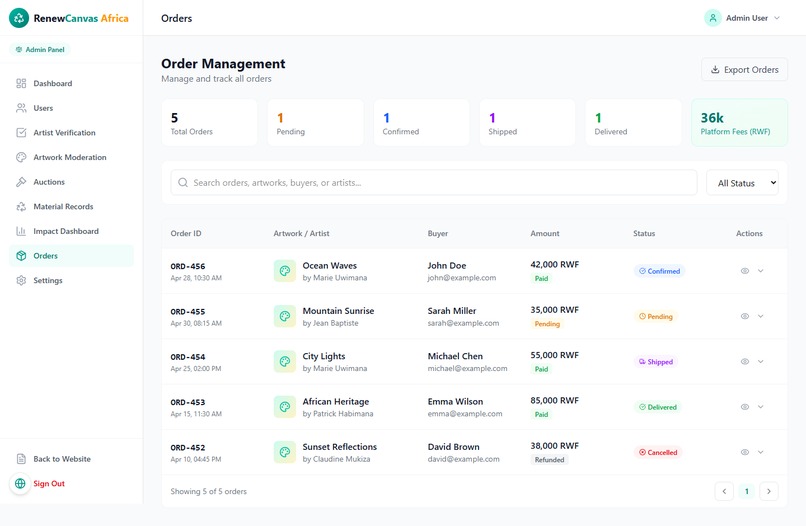This screenshot has height=526, width=806.
Task: View order ORD-453 using its eye icon
Action: (x=745, y=407)
